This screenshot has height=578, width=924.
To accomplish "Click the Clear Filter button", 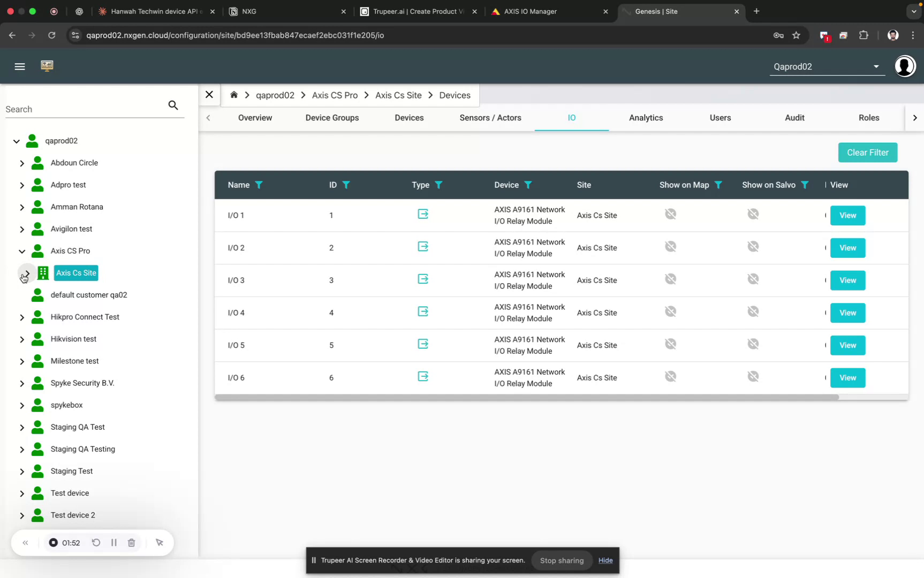I will 867,153.
